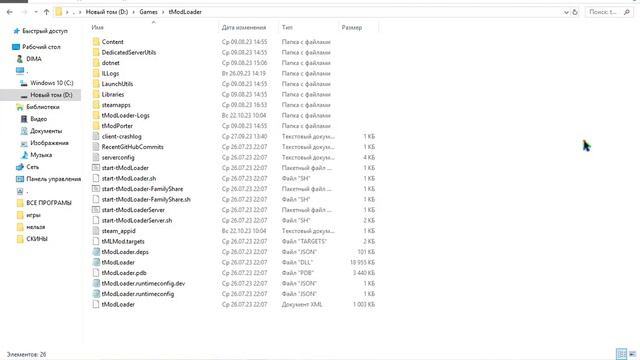640x360 pixels.
Task: Select RecentGitHubCommits file icon
Action: (96, 147)
